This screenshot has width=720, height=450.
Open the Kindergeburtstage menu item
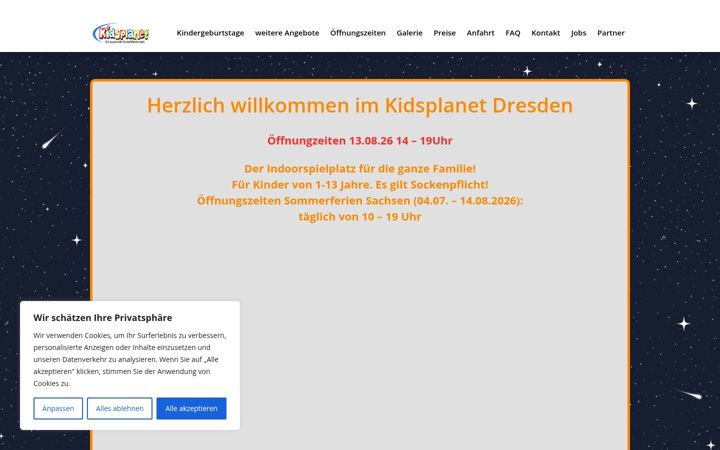[210, 33]
